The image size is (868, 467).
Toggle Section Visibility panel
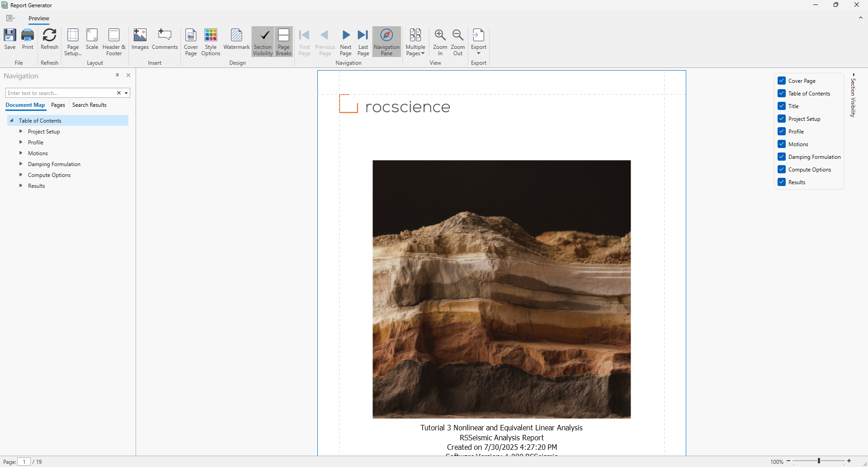click(263, 42)
